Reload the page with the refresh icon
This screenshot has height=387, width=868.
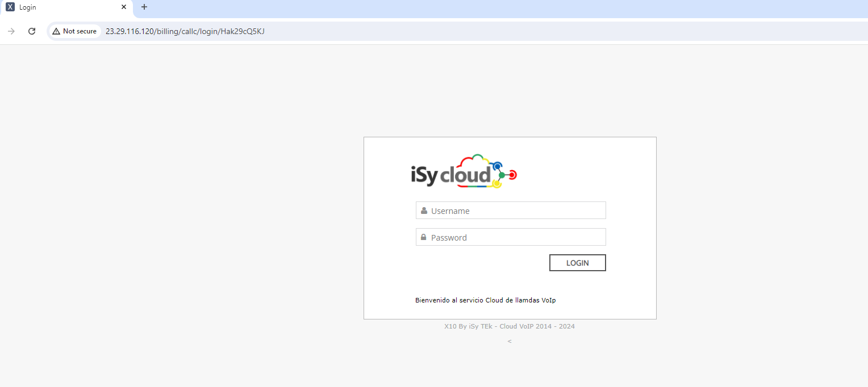click(x=32, y=31)
